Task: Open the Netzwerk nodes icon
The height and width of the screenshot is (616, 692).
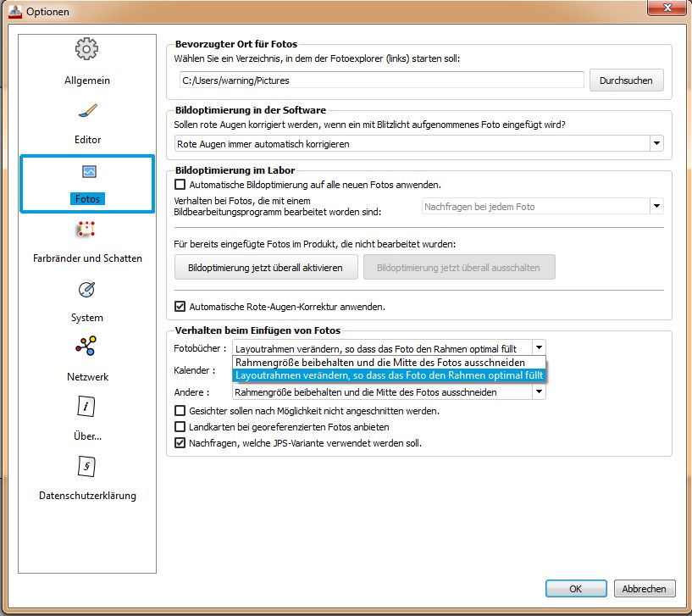Action: click(x=86, y=346)
